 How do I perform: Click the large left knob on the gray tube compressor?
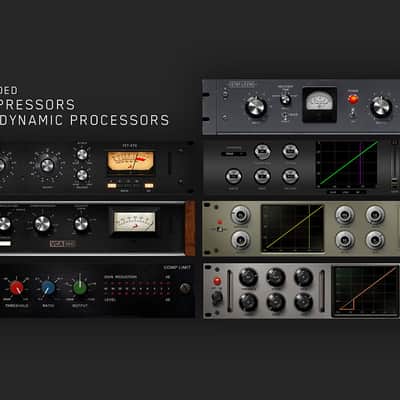(x=256, y=107)
